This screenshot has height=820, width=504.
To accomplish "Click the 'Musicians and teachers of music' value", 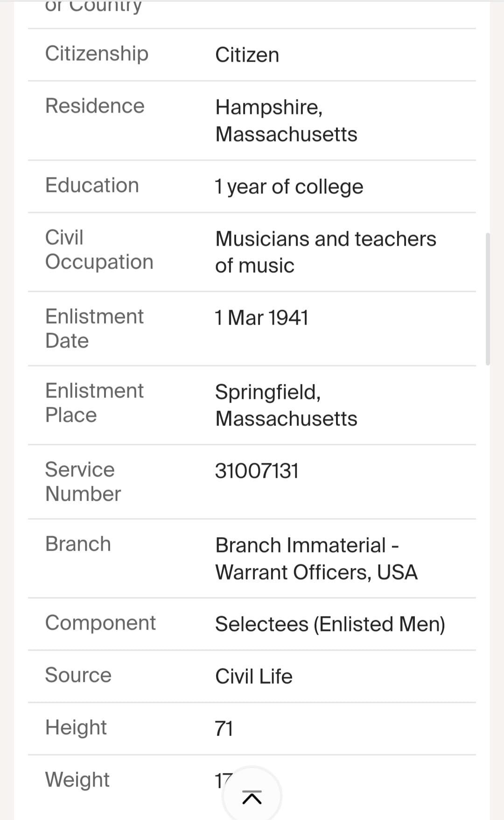I will coord(325,252).
